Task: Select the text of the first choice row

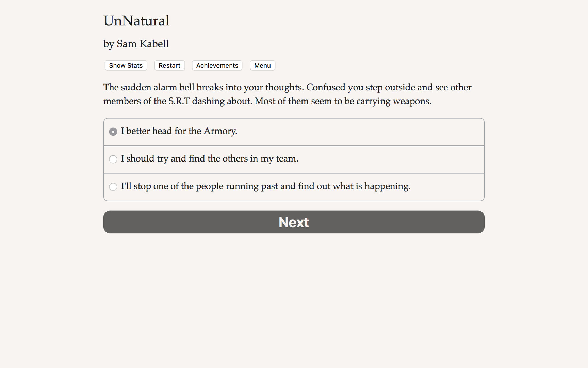Action: [179, 131]
